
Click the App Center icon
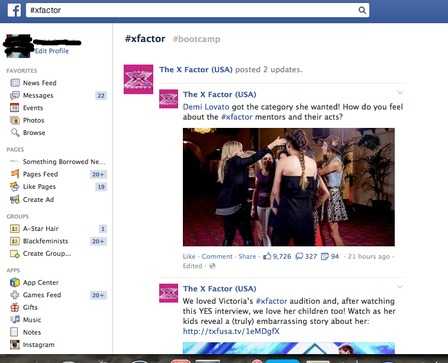[x=15, y=282]
